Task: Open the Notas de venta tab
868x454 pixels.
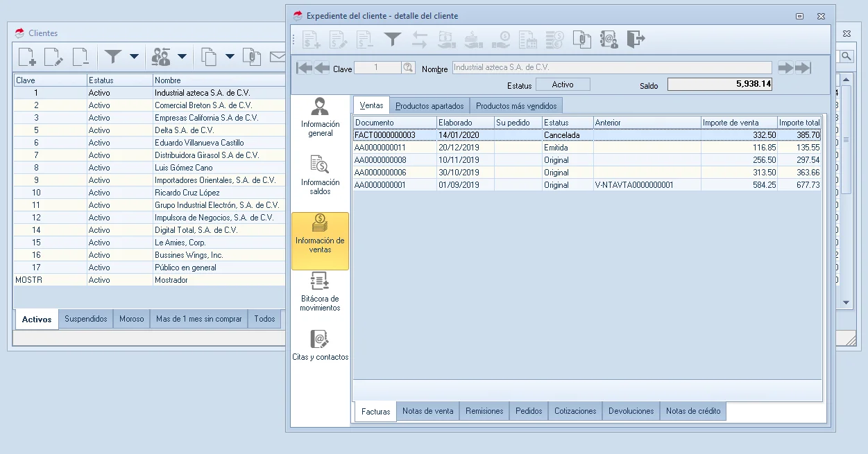Action: 427,411
